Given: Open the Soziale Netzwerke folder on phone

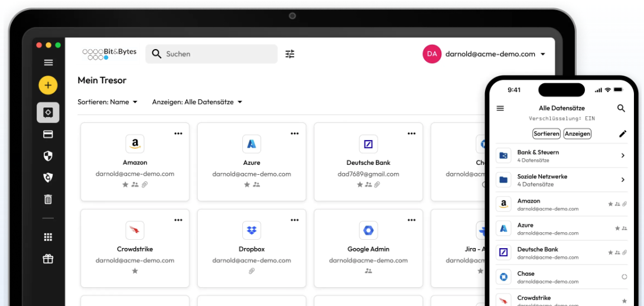Looking at the screenshot, I should [x=561, y=180].
